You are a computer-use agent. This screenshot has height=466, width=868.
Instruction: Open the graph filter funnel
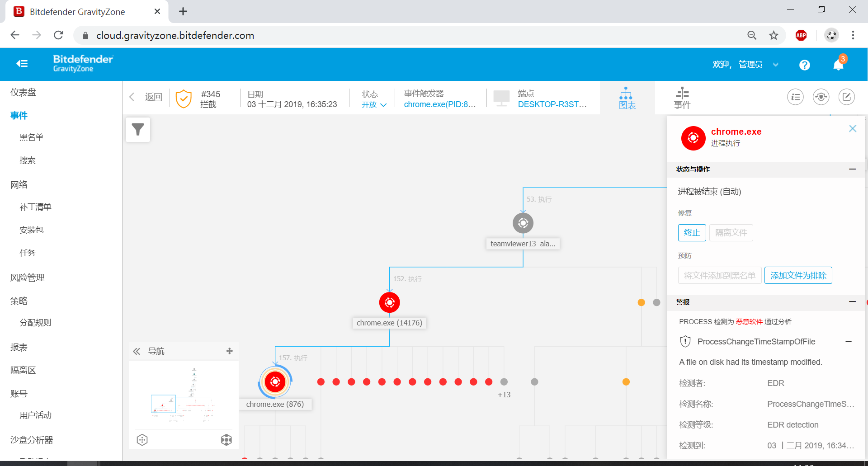point(138,130)
